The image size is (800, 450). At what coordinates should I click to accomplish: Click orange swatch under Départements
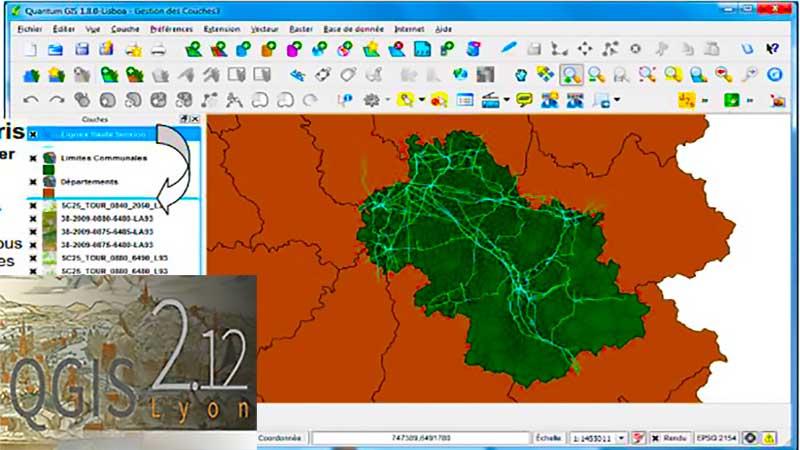pos(48,193)
